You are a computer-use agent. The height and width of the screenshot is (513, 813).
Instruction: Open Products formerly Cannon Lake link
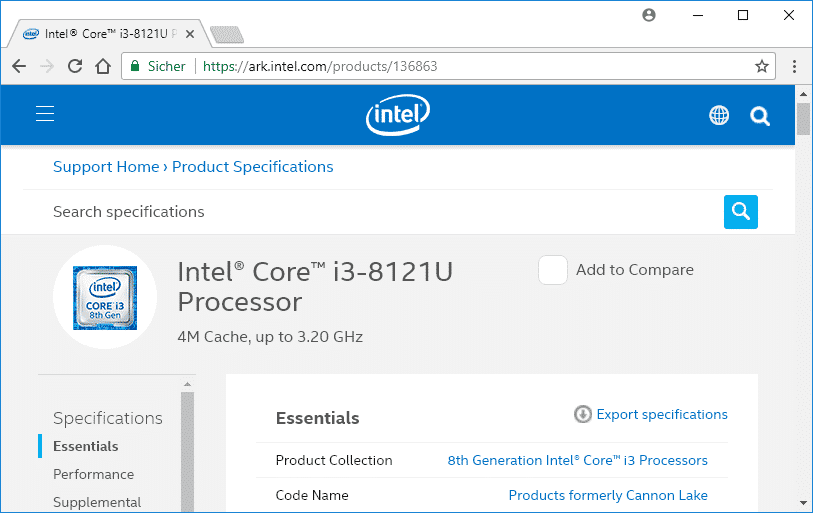[x=608, y=495]
